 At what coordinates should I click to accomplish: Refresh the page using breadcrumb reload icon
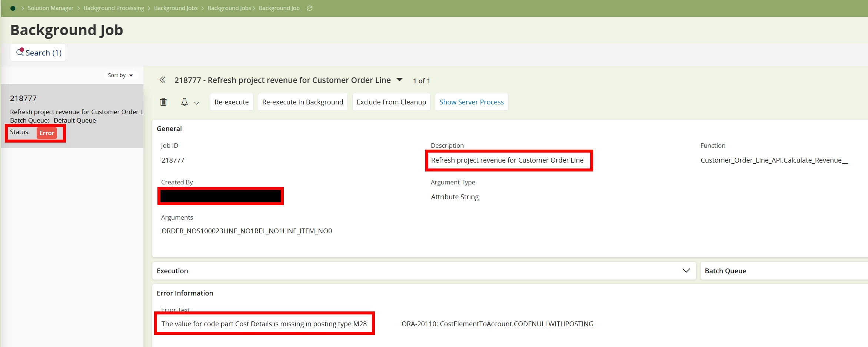tap(310, 8)
